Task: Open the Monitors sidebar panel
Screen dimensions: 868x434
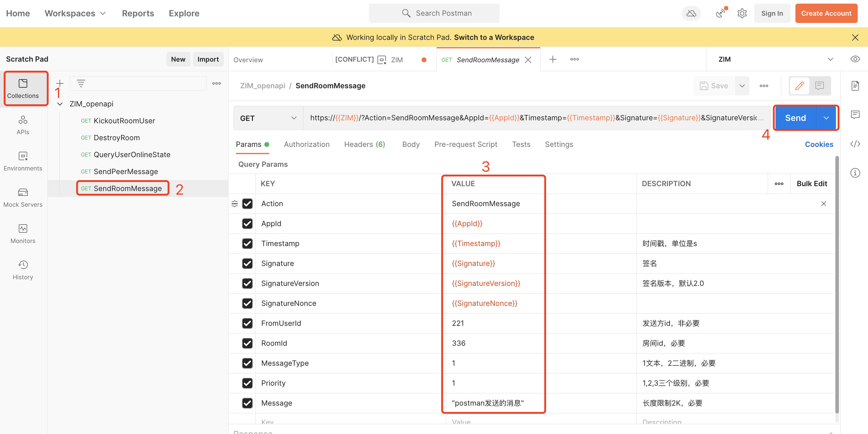Action: tap(23, 234)
